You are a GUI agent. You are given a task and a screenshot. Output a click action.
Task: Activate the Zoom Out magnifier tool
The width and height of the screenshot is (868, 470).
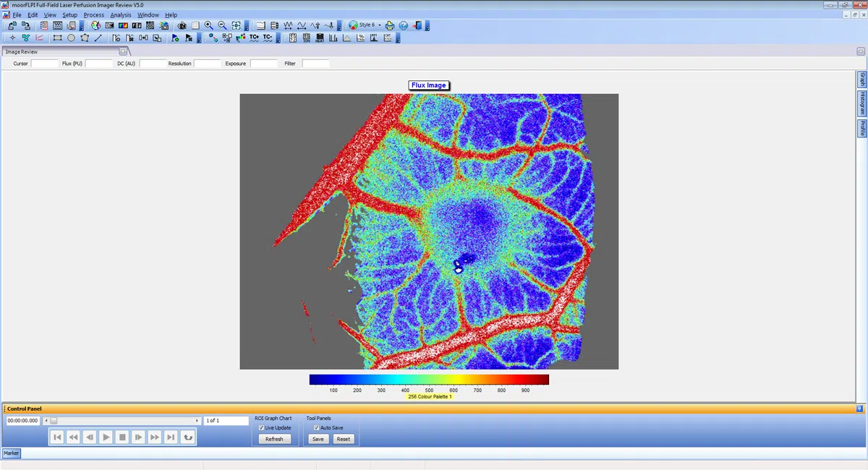[222, 25]
